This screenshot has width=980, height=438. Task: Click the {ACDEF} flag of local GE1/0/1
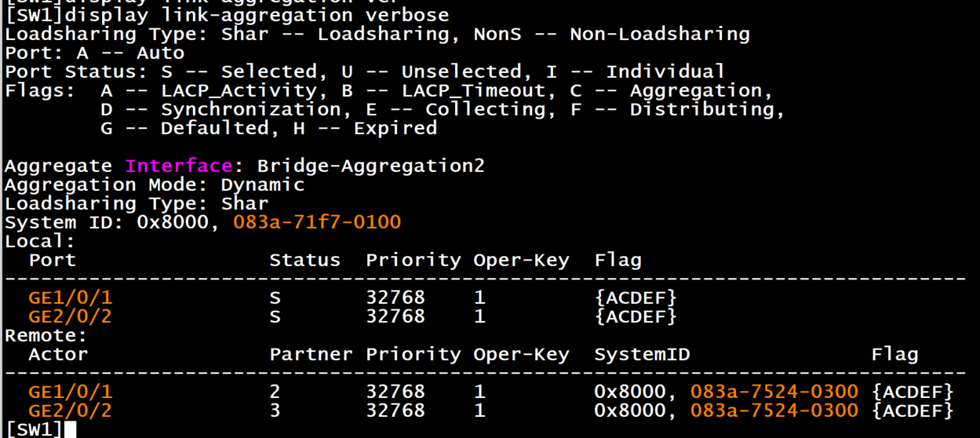[x=636, y=297]
